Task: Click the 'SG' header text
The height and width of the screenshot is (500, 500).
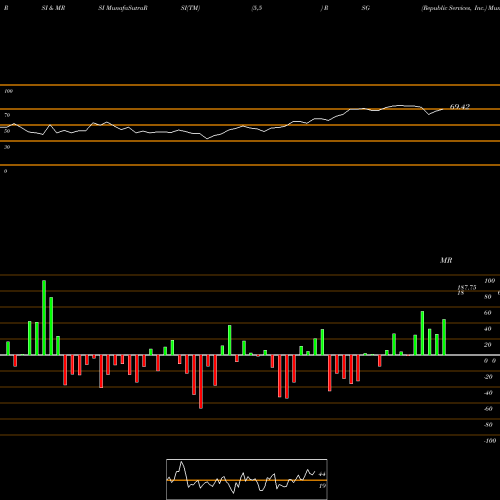Action: (x=366, y=8)
